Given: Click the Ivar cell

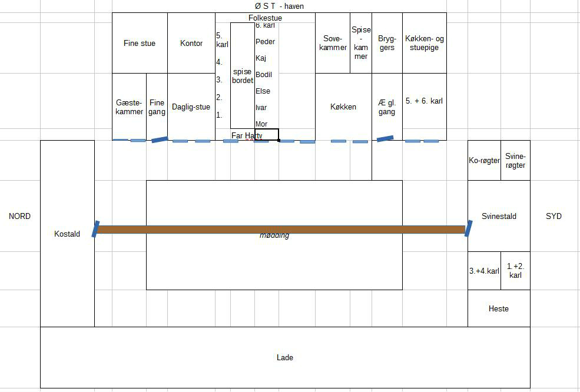Looking at the screenshot, I should pyautogui.click(x=261, y=108).
